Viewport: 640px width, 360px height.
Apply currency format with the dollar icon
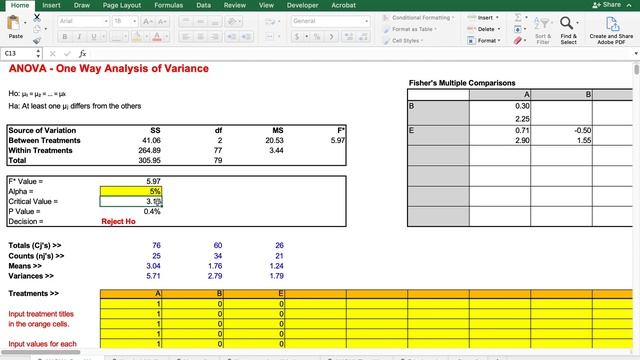coord(297,37)
